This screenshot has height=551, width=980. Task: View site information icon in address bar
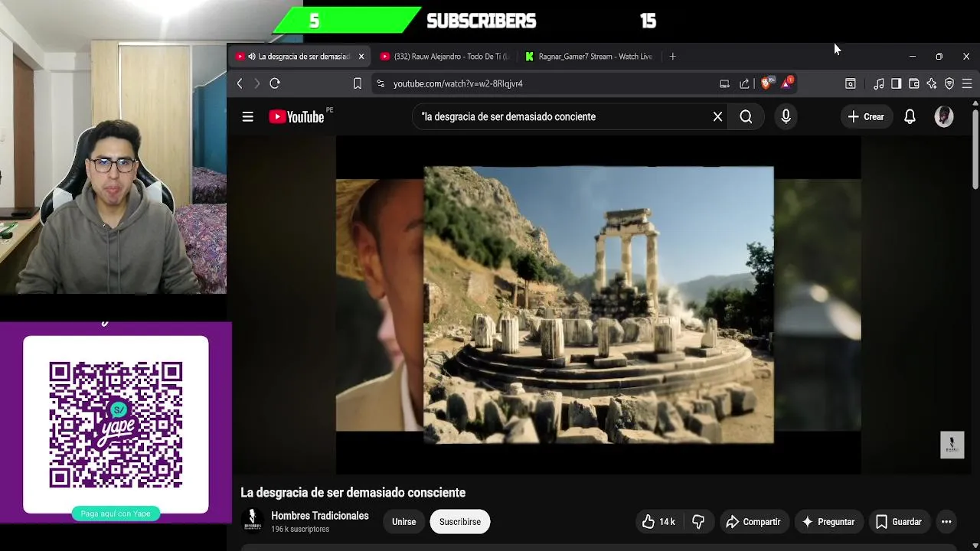(381, 83)
